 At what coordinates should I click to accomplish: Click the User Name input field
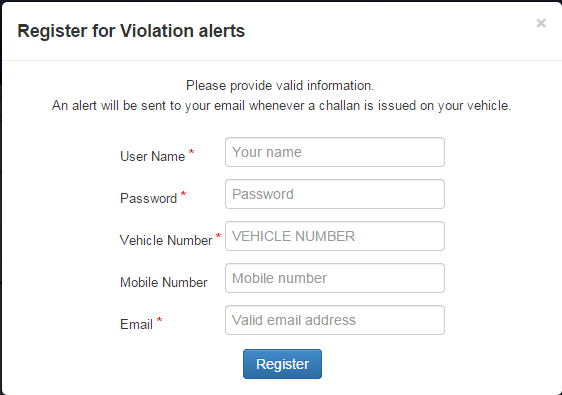point(335,152)
